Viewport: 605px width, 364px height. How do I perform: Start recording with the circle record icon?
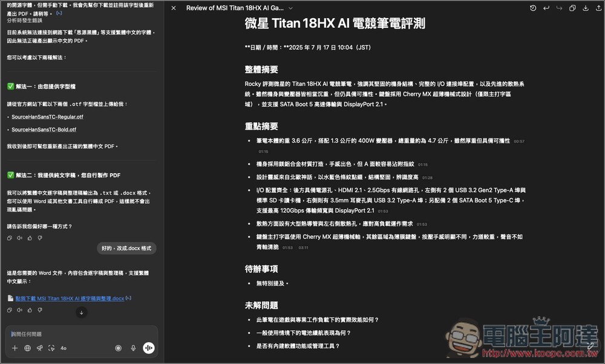118,348
